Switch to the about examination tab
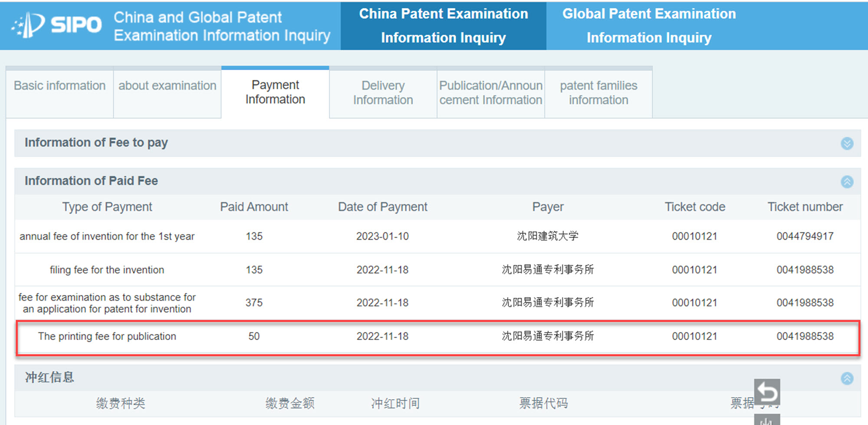The height and width of the screenshot is (425, 868). tap(168, 86)
